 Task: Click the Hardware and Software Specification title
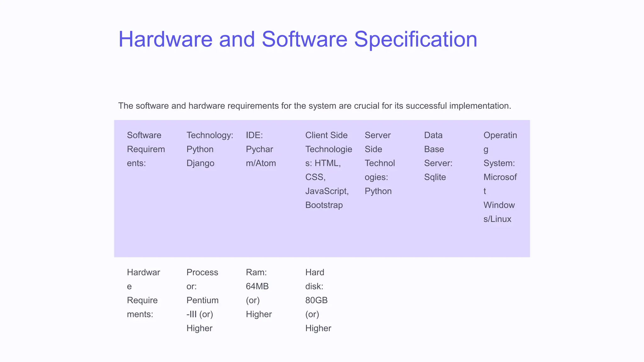pos(298,39)
